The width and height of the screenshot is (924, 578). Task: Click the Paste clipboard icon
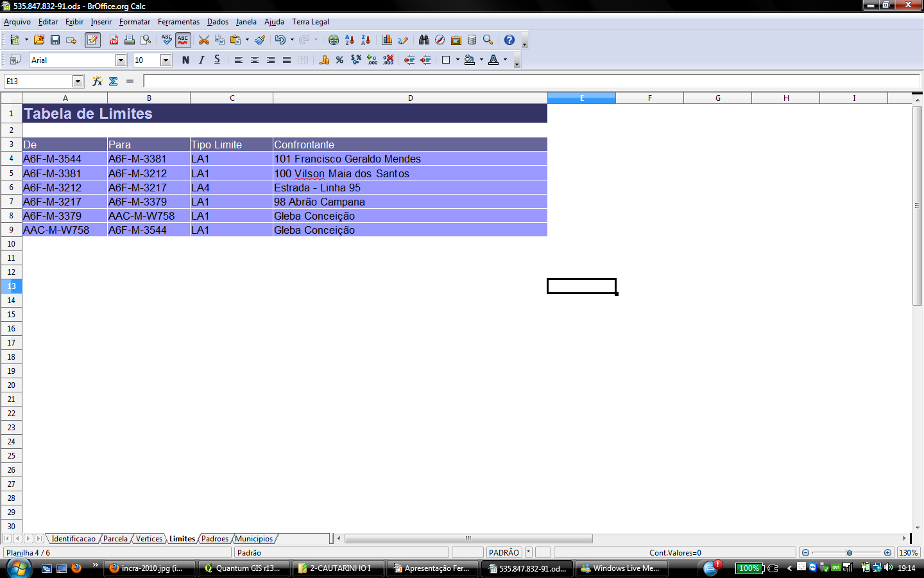235,40
